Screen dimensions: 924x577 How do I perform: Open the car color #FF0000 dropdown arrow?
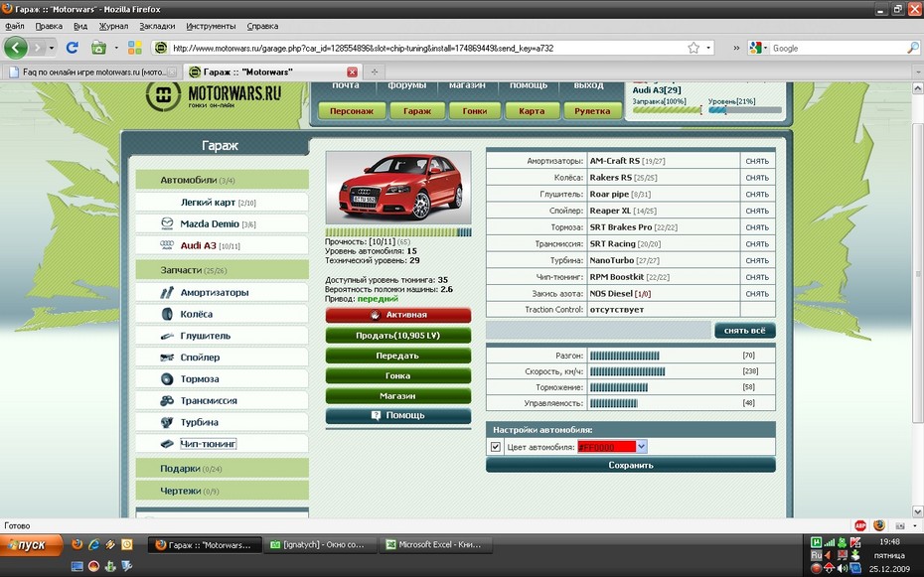[x=642, y=447]
